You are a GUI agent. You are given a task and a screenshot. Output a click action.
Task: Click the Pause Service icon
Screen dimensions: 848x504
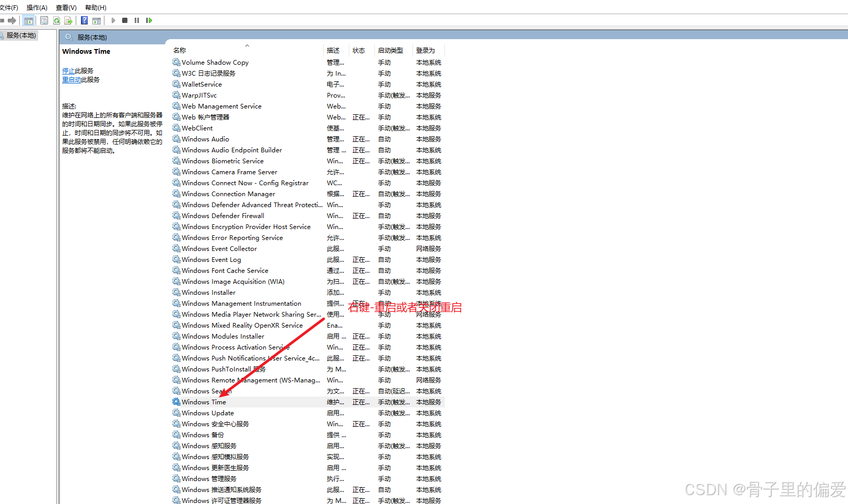[137, 20]
